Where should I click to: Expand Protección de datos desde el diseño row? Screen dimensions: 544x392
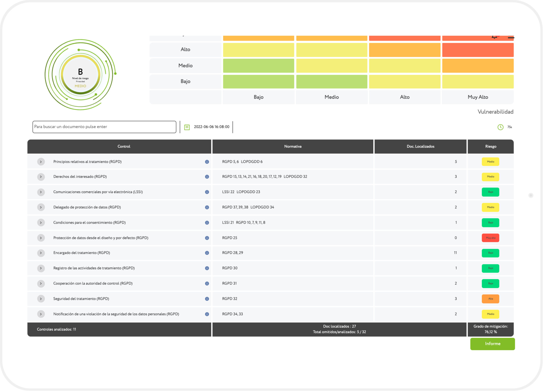point(41,238)
